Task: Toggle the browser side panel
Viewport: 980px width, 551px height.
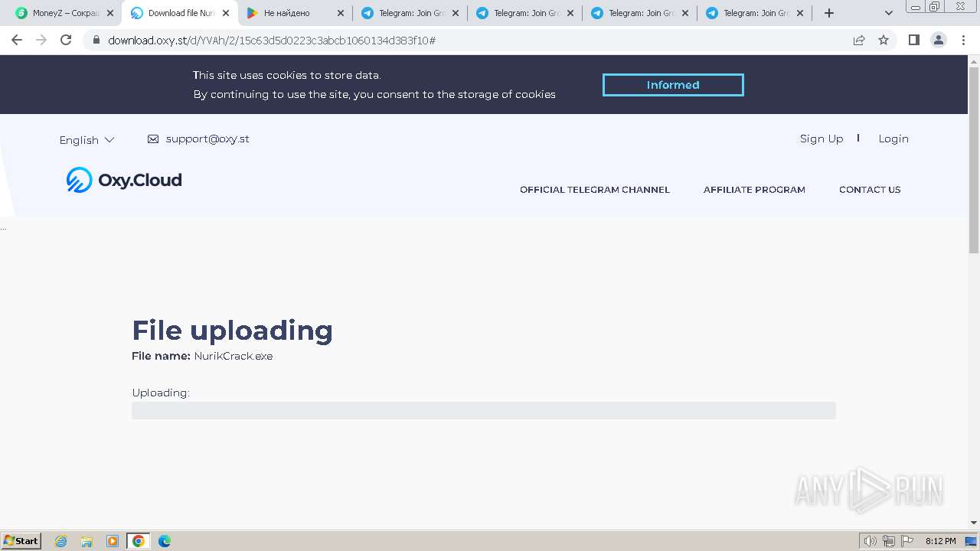Action: 913,40
